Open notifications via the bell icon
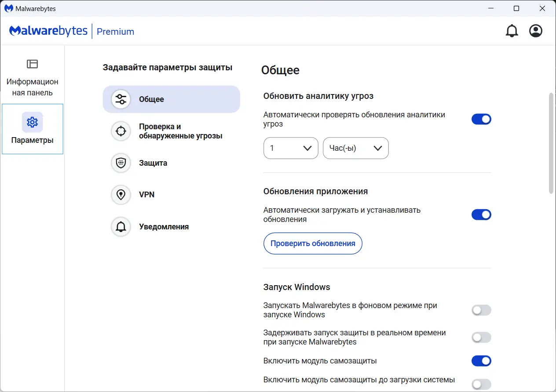 coord(512,31)
